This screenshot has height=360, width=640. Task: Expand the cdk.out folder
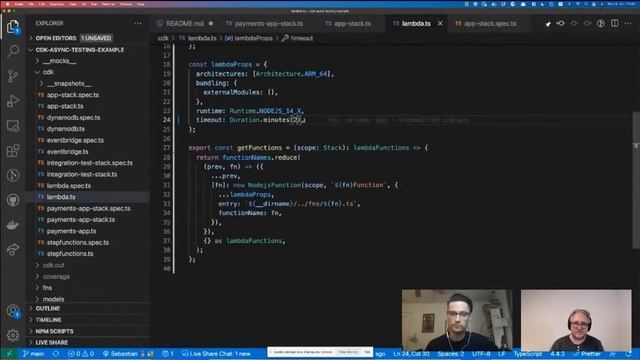coord(53,265)
